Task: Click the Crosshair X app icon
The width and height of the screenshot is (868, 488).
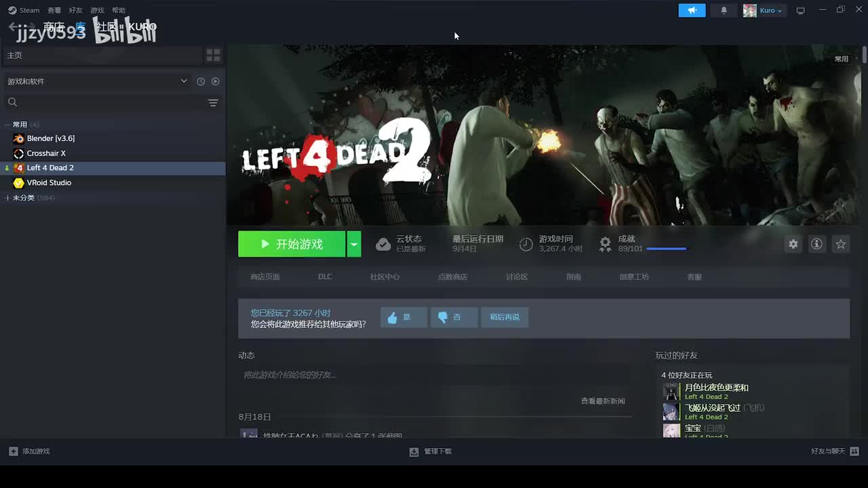Action: tap(19, 153)
